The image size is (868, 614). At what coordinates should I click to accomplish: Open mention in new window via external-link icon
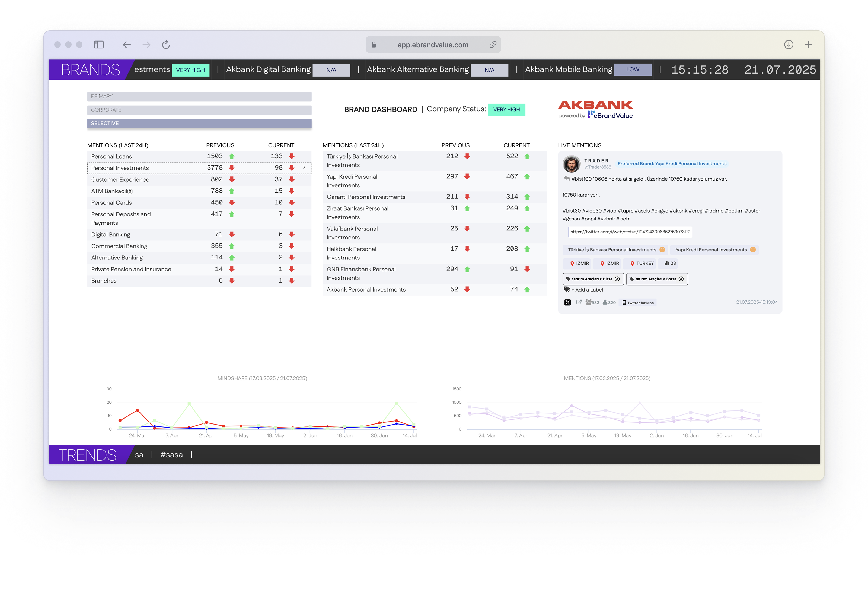pos(579,302)
